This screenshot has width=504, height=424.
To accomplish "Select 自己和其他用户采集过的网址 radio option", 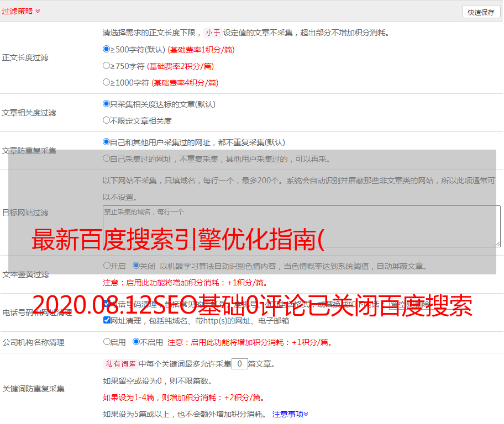I will (106, 142).
